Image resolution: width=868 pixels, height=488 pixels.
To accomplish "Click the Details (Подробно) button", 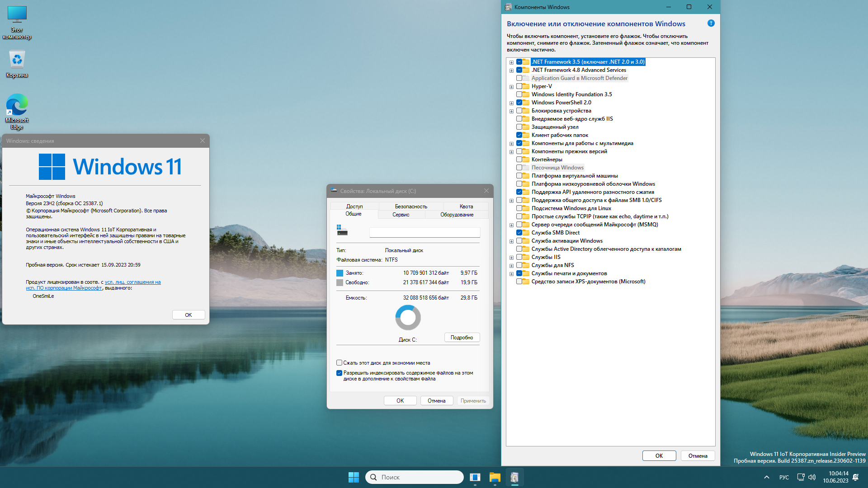I will [x=462, y=338].
